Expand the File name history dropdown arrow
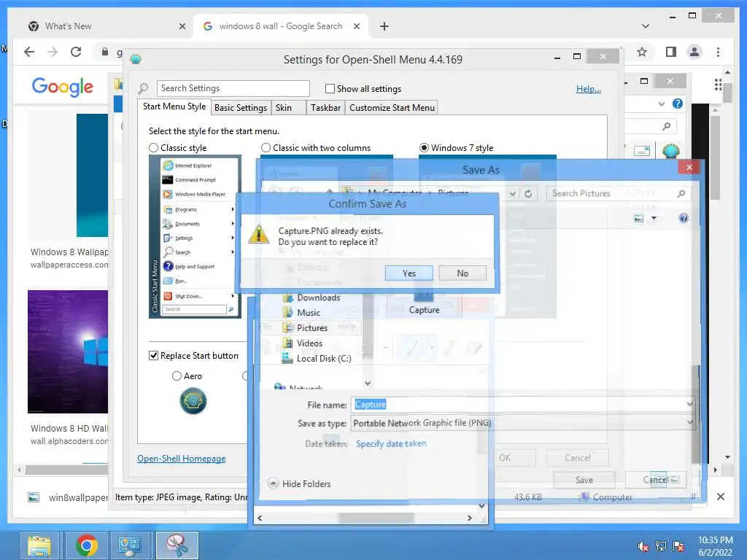The image size is (747, 560). tap(689, 404)
